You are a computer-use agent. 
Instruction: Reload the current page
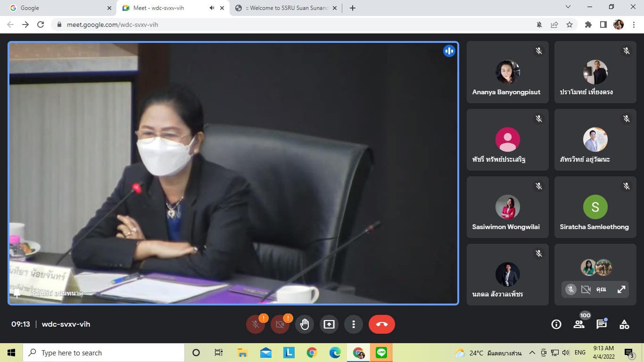[41, 25]
